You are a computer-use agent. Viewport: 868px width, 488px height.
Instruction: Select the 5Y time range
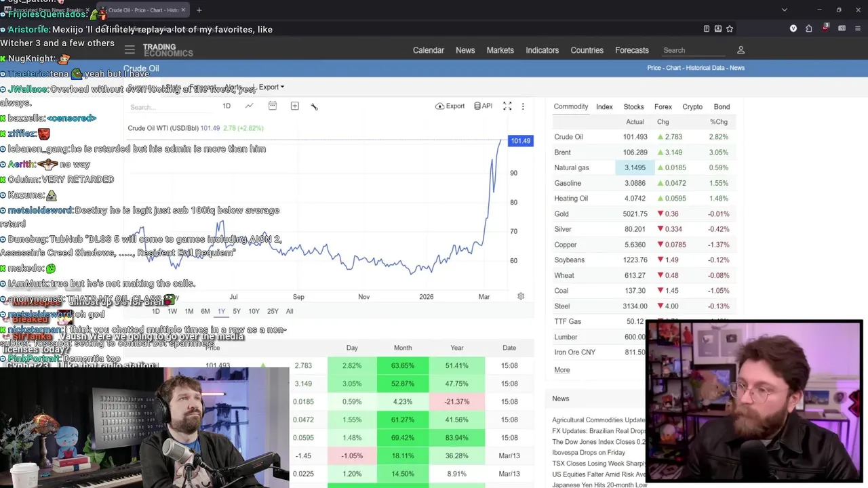point(237,311)
